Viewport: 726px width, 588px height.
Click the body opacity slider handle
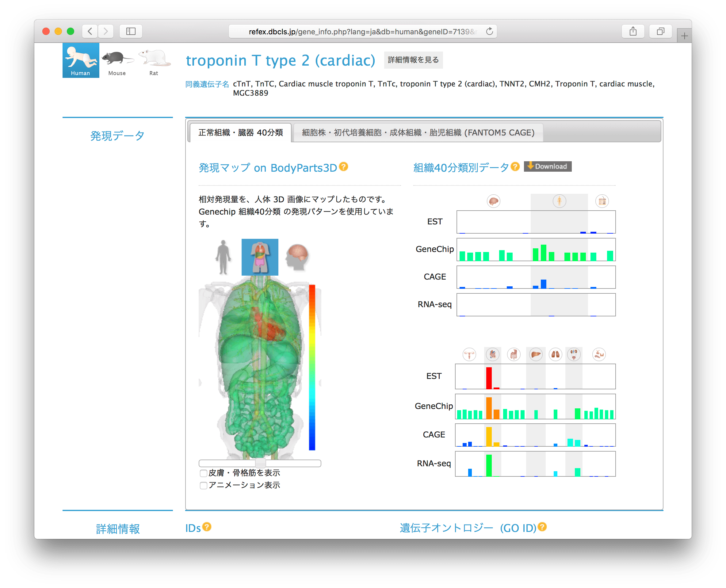coord(260,463)
